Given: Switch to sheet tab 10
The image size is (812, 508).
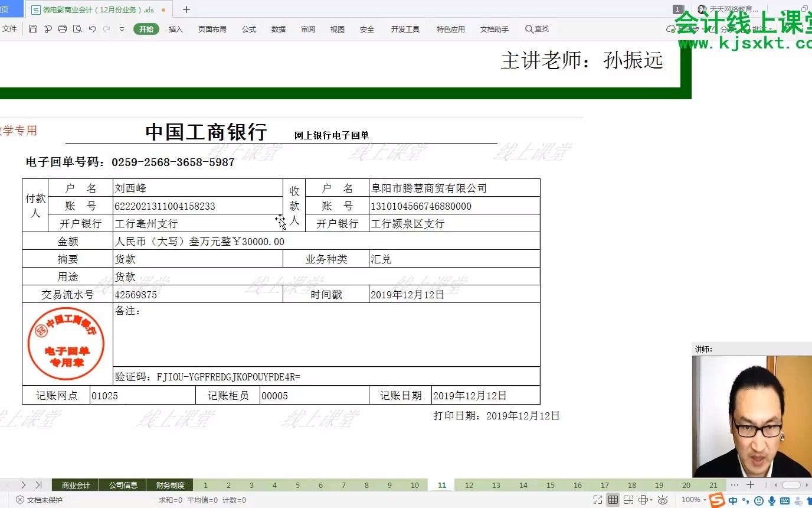Looking at the screenshot, I should (x=415, y=485).
